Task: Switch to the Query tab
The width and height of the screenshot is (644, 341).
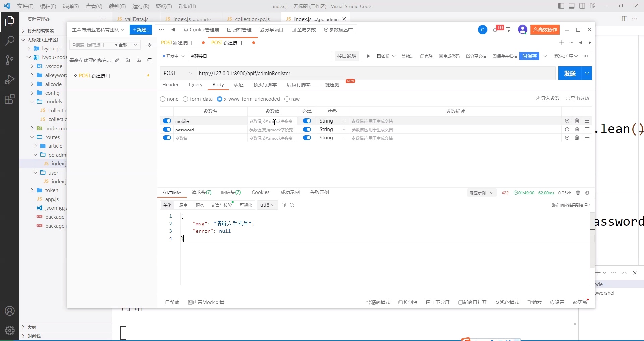Action: (x=196, y=85)
